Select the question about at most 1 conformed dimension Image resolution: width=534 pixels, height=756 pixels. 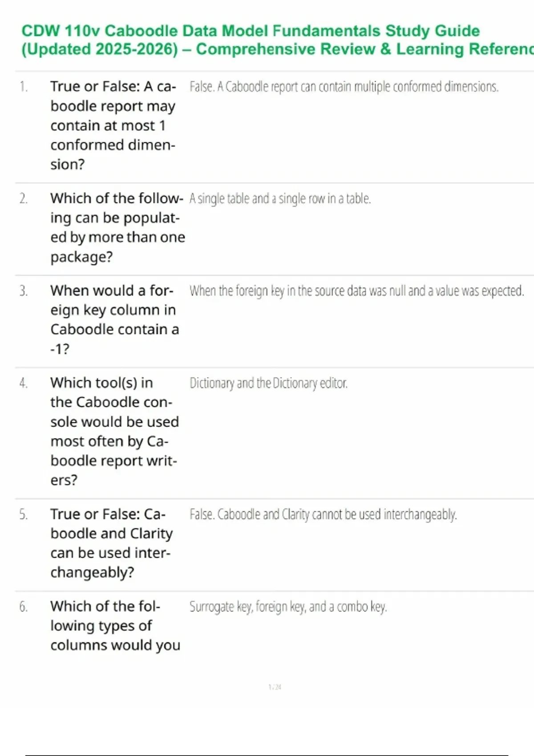point(113,125)
